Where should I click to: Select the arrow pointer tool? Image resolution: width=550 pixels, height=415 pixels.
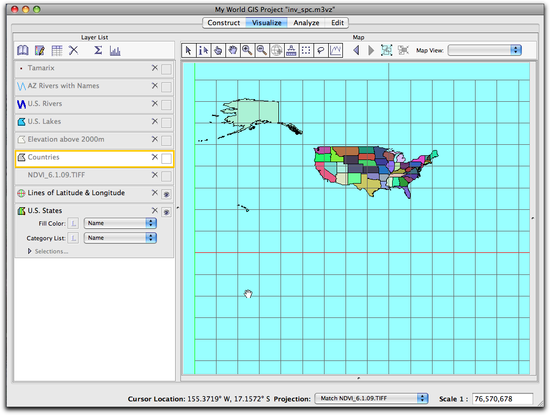coord(188,51)
